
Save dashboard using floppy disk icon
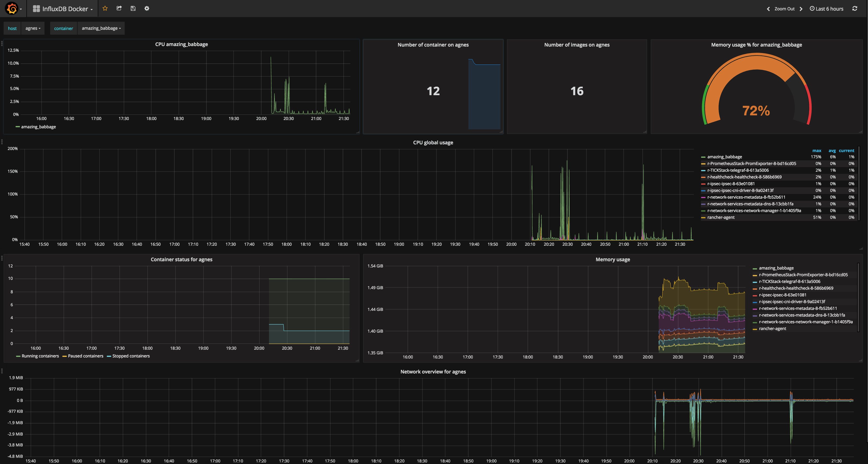pos(133,9)
